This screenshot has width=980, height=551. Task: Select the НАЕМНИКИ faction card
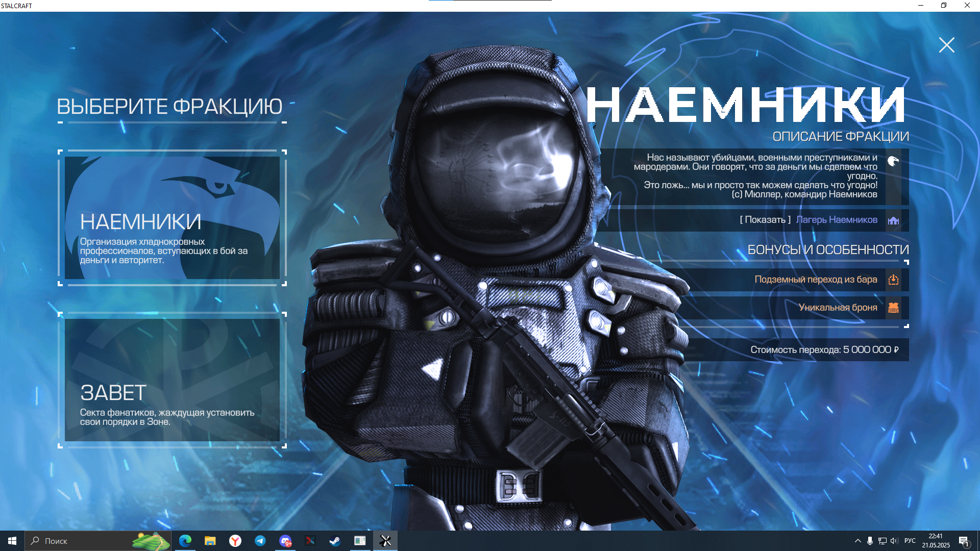click(172, 218)
